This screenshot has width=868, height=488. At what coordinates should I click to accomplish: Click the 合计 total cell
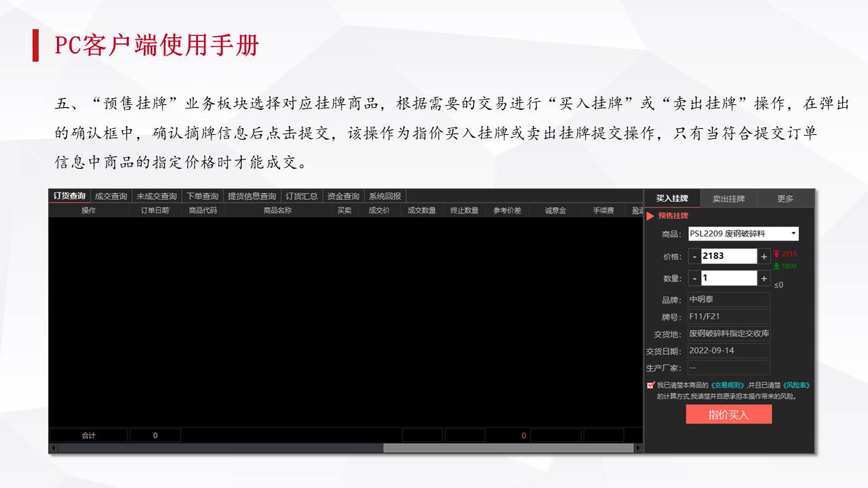coord(89,436)
